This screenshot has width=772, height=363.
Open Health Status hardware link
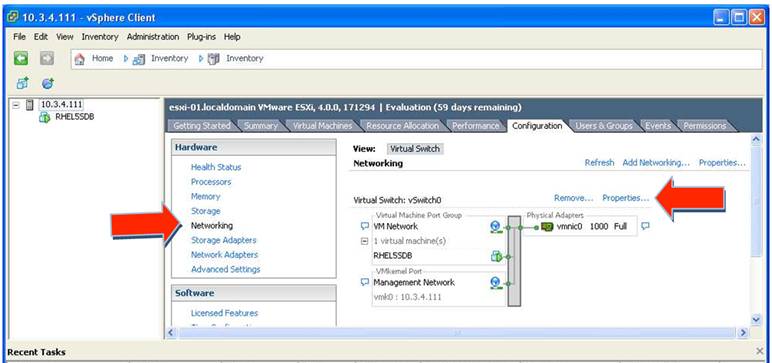pos(216,167)
